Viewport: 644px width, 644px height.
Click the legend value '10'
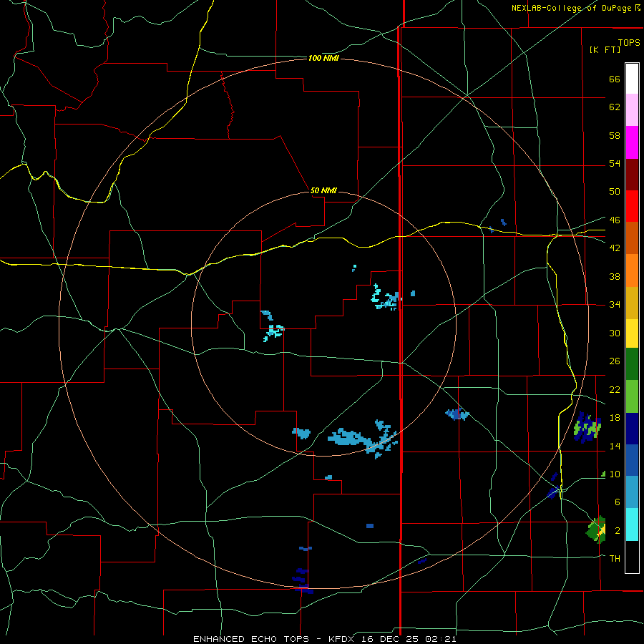click(615, 474)
